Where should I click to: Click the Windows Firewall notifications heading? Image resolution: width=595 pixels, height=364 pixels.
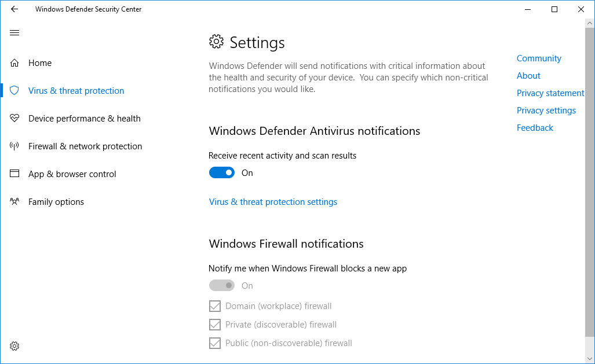point(286,244)
